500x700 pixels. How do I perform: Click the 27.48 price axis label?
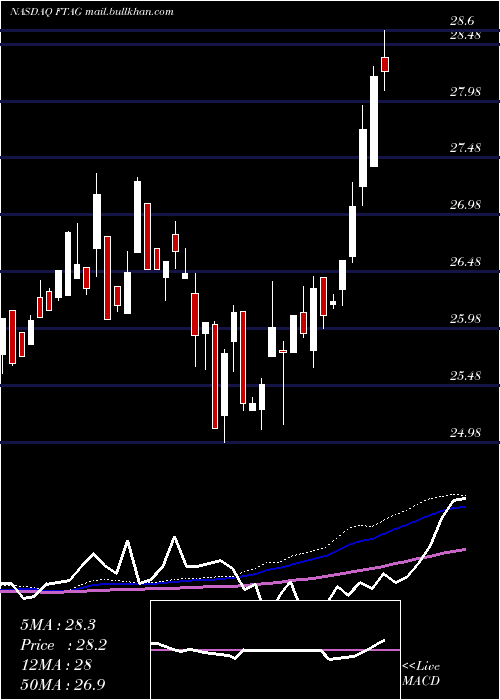(x=466, y=147)
